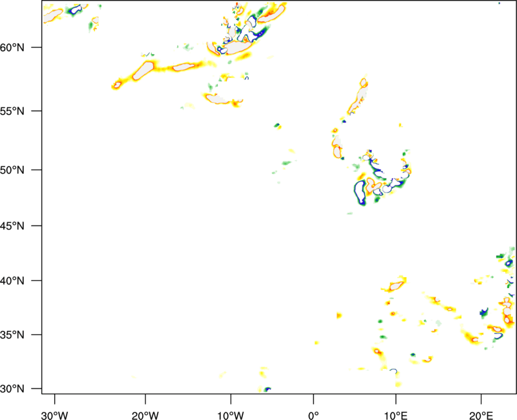The image size is (517, 420).
Task: Click the 40°N latitude label
Action: click(12, 281)
